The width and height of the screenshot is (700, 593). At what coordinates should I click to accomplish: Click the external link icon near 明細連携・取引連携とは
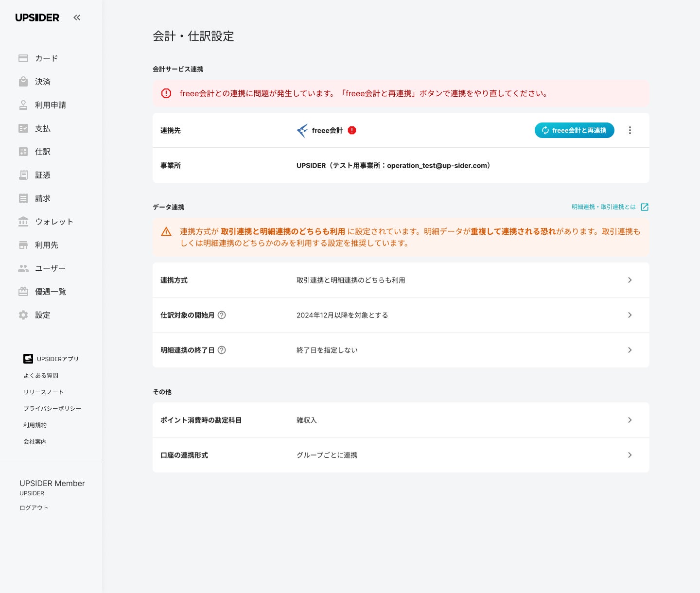tap(645, 207)
